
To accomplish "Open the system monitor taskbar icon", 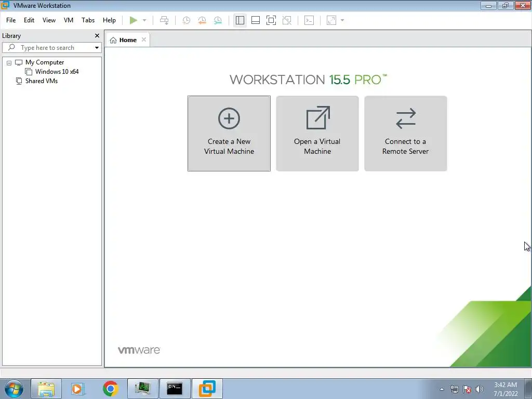I will [142, 389].
